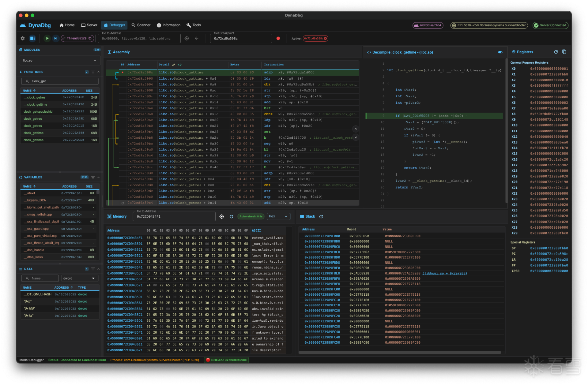Open the Information tab
The height and width of the screenshot is (385, 588).
[168, 25]
